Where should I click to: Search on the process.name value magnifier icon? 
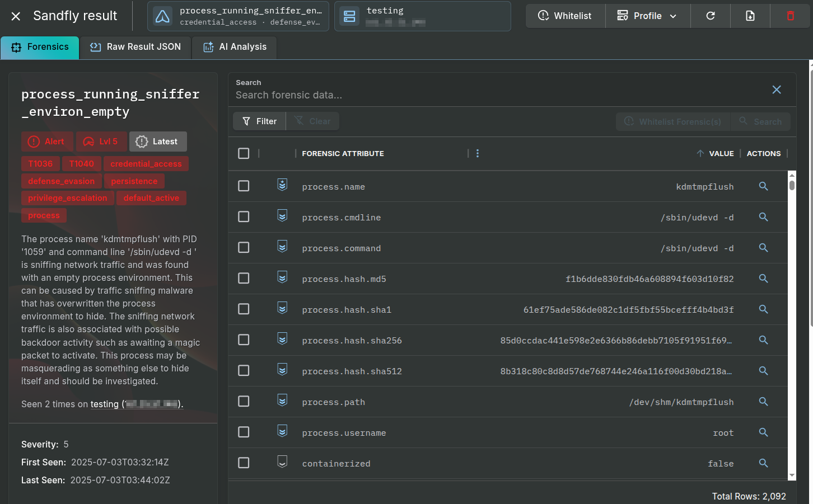pos(763,186)
